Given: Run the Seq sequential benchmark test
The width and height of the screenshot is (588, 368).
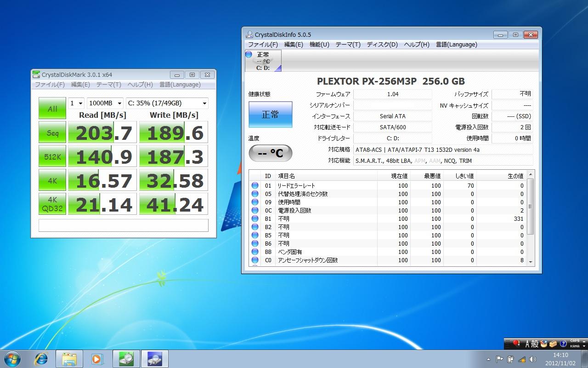Looking at the screenshot, I should pyautogui.click(x=52, y=133).
